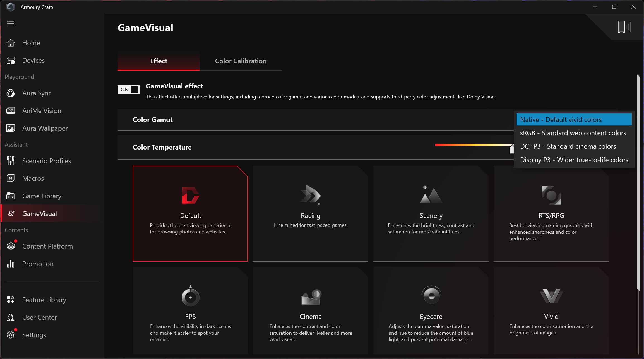Click the Scenario Profiles icon

tap(11, 161)
